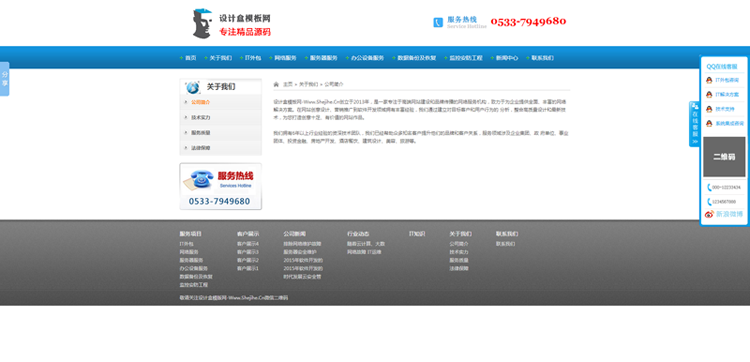Click footer link 数据备份及恢复
The image size is (750, 362).
pos(196,276)
